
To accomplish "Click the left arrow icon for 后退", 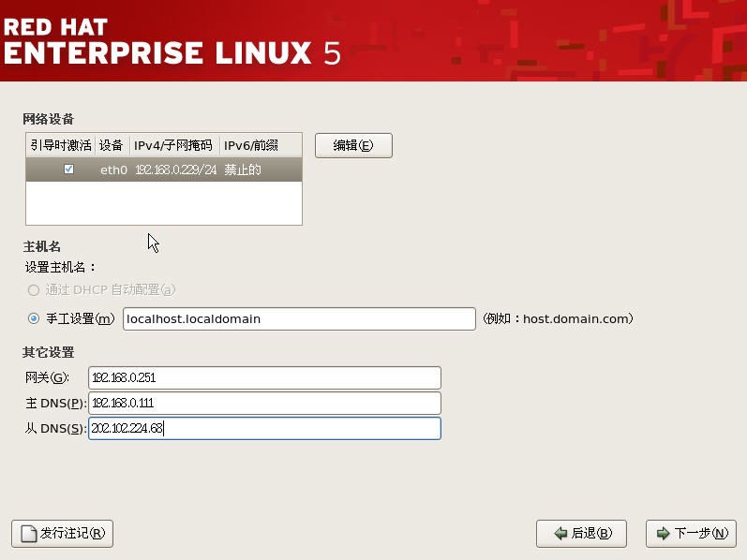I will tap(560, 534).
